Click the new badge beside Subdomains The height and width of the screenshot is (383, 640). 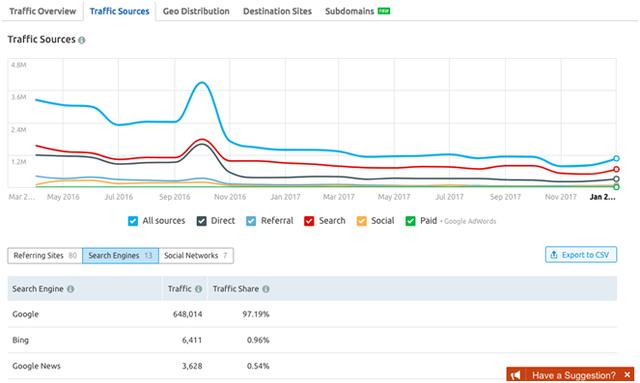[384, 11]
